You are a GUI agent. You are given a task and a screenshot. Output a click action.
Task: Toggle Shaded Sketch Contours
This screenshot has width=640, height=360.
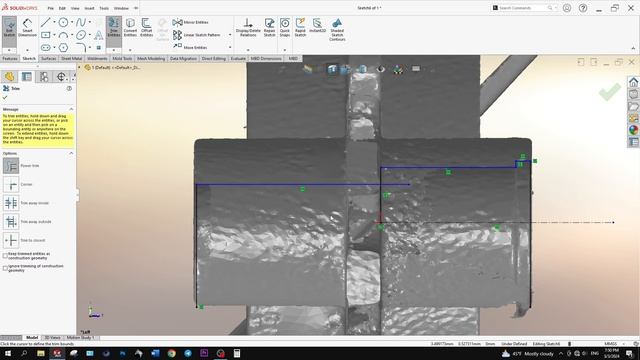click(337, 29)
